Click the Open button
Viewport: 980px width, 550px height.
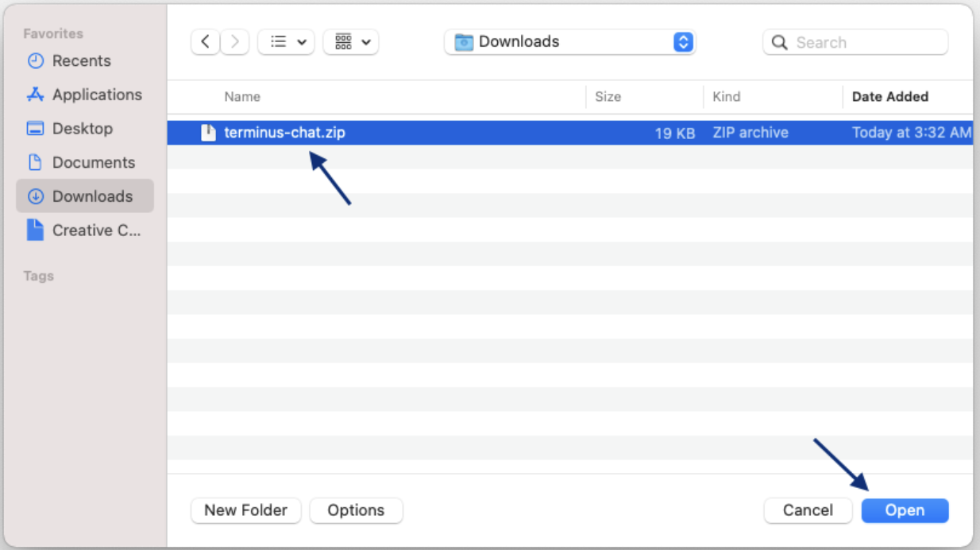(x=905, y=510)
